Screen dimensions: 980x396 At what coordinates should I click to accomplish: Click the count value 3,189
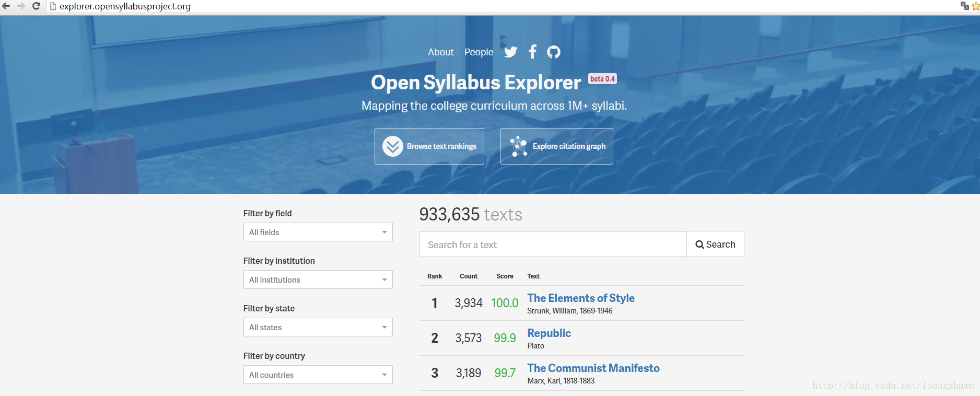(469, 373)
